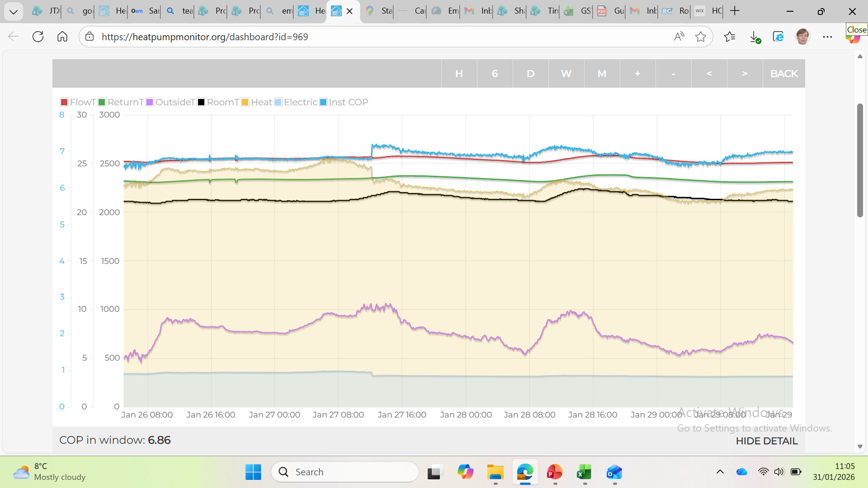The image size is (868, 488).
Task: Expand hidden system tray icons chevron
Action: coord(720,472)
